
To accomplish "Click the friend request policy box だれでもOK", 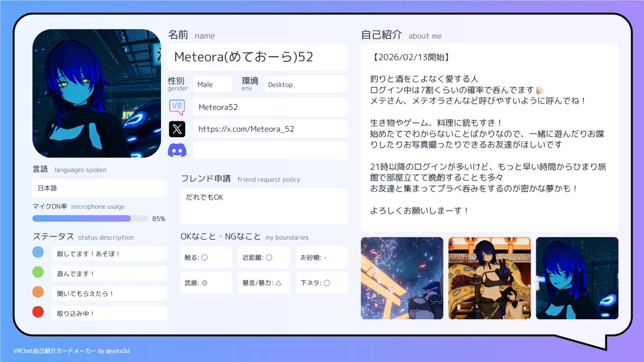I will (264, 206).
